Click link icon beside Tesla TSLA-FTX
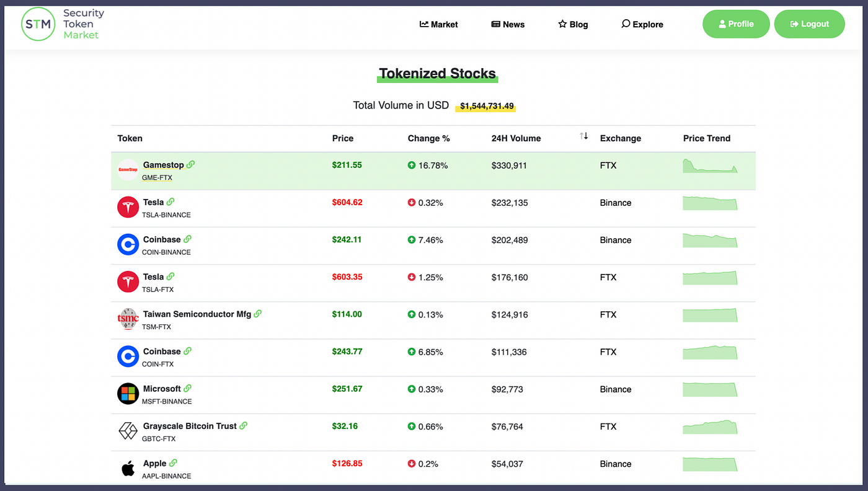868x491 pixels. coord(170,276)
